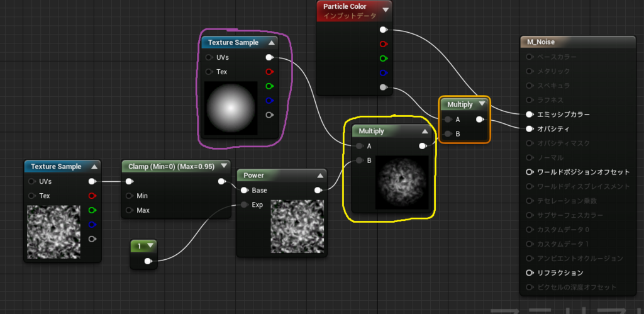Click the Base input pin on Power
The height and width of the screenshot is (314, 644).
pyautogui.click(x=245, y=190)
